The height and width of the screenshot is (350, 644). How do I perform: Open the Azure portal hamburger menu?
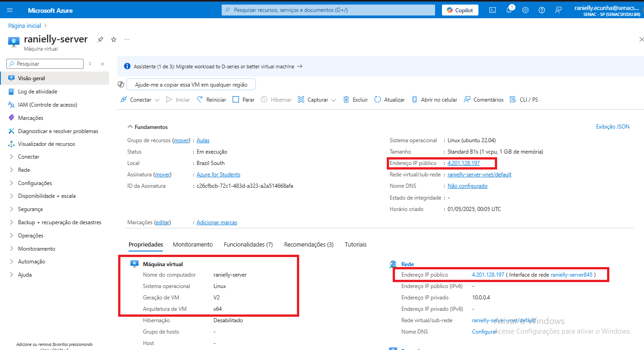[x=10, y=10]
